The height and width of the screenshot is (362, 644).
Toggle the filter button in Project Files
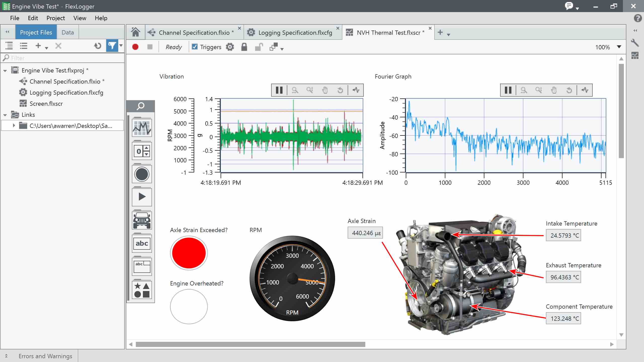tap(112, 46)
